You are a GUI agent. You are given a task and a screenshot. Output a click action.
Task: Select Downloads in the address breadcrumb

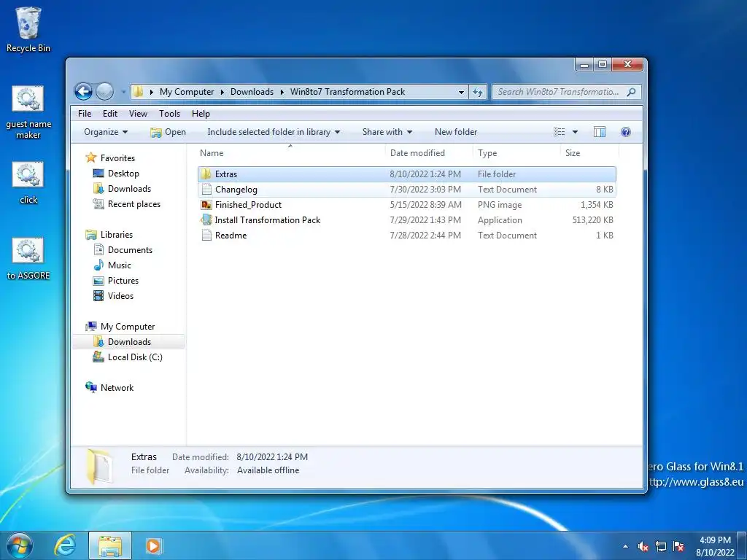[x=252, y=92]
